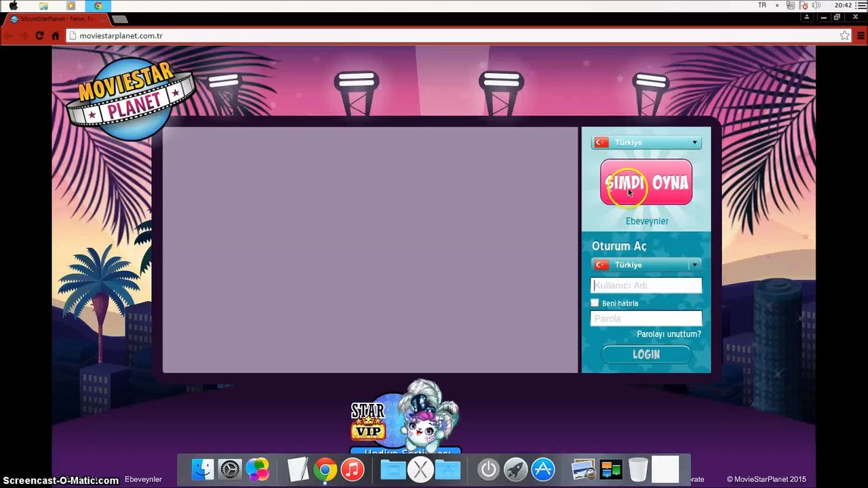Open the file explorer icon in top bar

(x=43, y=5)
